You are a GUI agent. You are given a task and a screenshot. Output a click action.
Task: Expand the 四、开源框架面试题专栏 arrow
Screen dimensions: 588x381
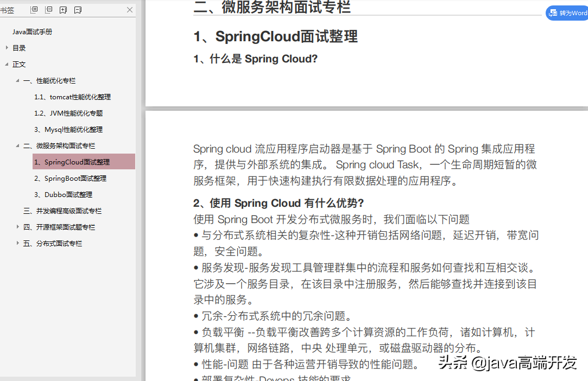pos(17,226)
